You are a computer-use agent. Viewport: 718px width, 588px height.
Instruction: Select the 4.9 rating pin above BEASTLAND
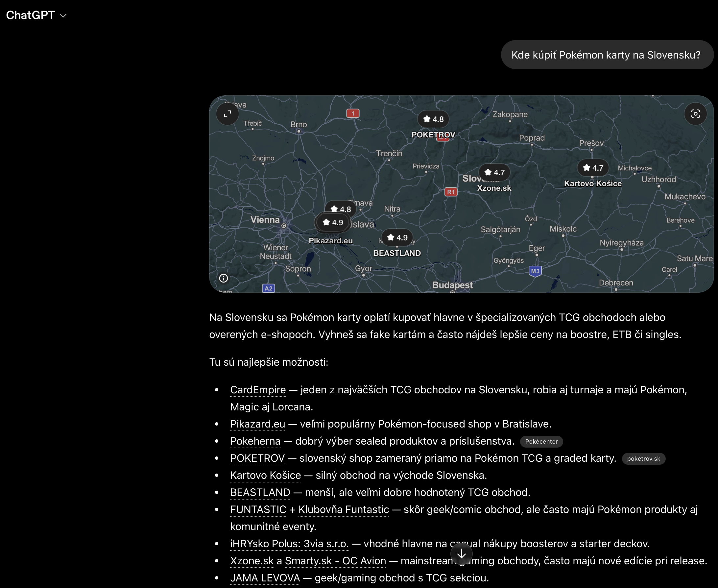397,237
